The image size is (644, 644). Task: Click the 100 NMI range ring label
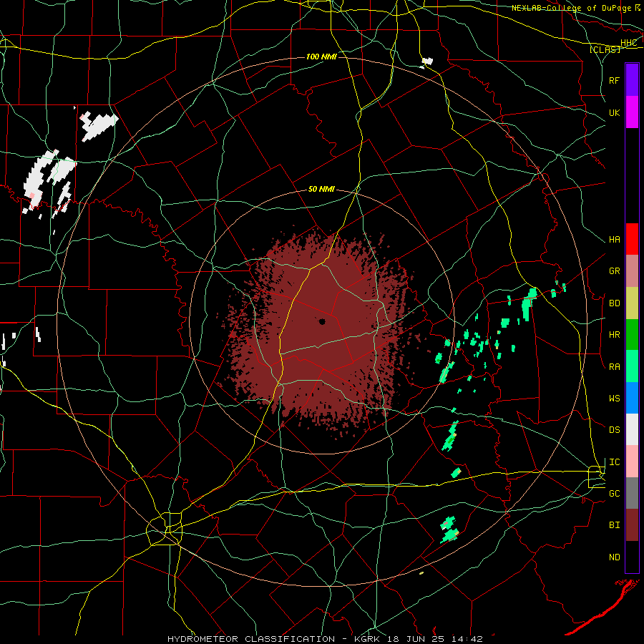[321, 57]
